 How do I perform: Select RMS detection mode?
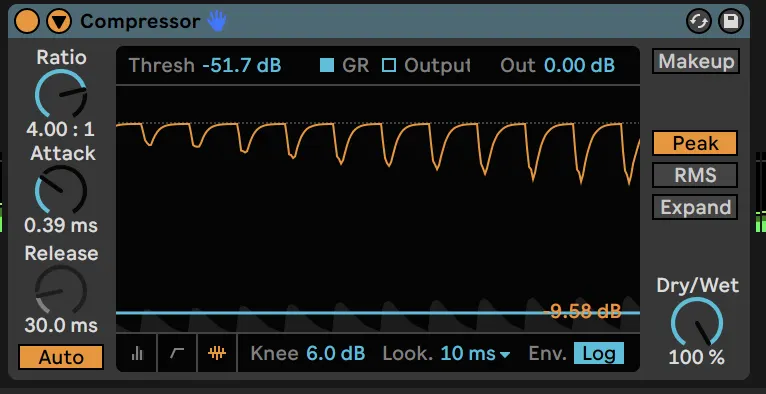pos(695,175)
